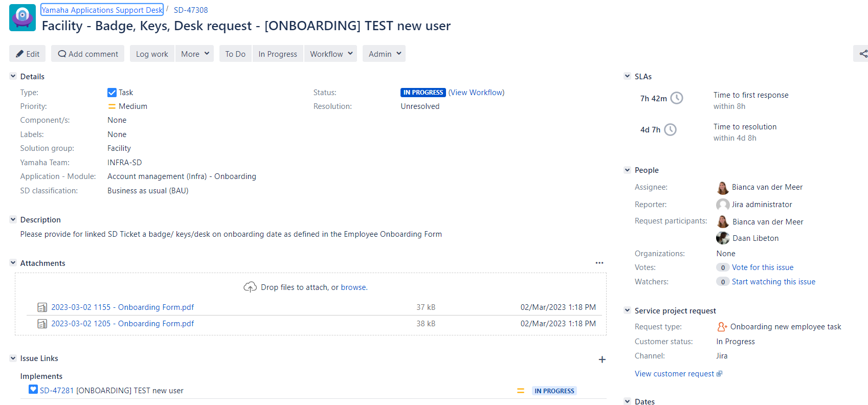
Task: Collapse the Details section
Action: tap(13, 76)
